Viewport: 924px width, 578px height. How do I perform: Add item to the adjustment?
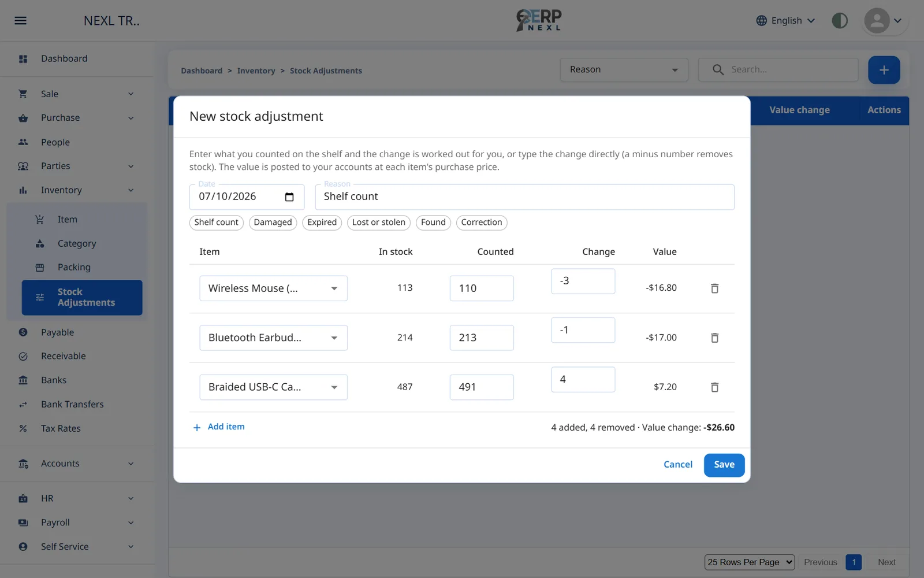click(x=219, y=427)
